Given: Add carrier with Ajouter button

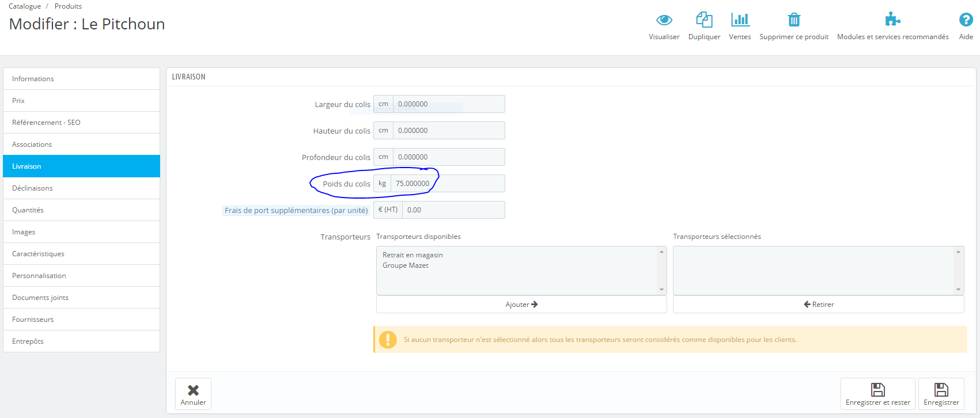Looking at the screenshot, I should (x=521, y=305).
